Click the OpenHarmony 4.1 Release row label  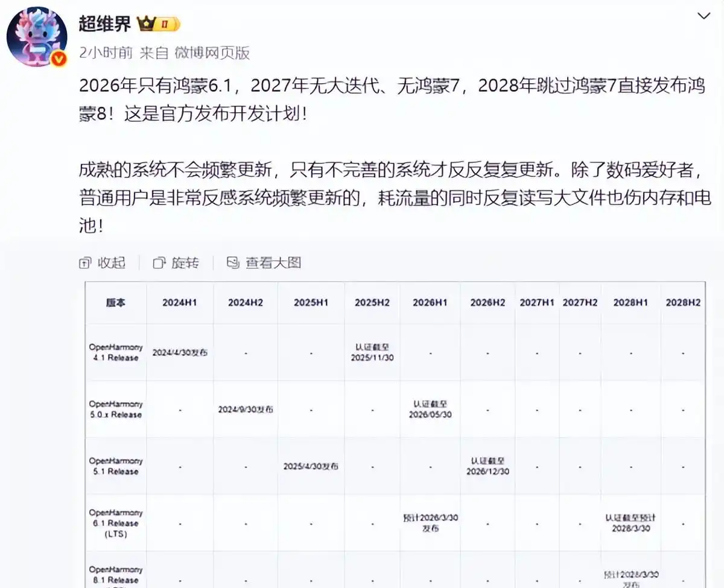tap(116, 352)
